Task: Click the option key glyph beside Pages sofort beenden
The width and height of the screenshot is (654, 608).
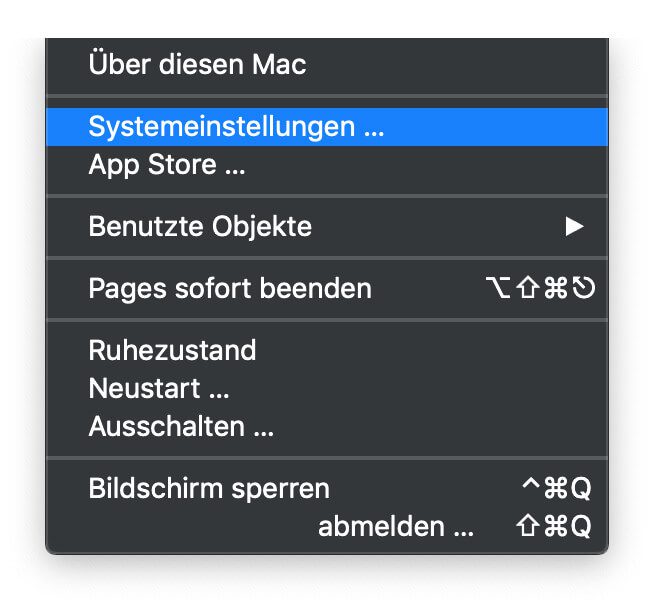Action: tap(495, 289)
